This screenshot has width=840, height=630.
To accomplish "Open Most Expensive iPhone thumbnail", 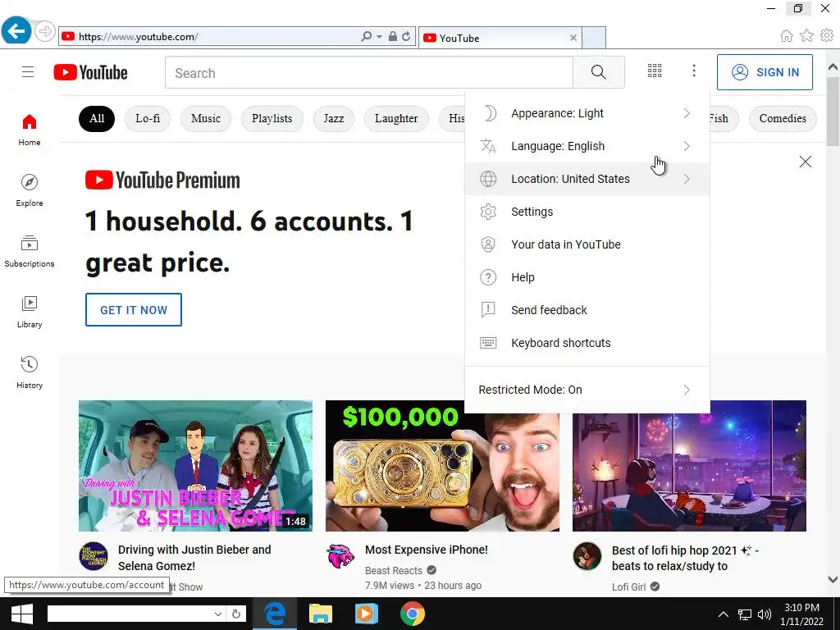I will [442, 466].
